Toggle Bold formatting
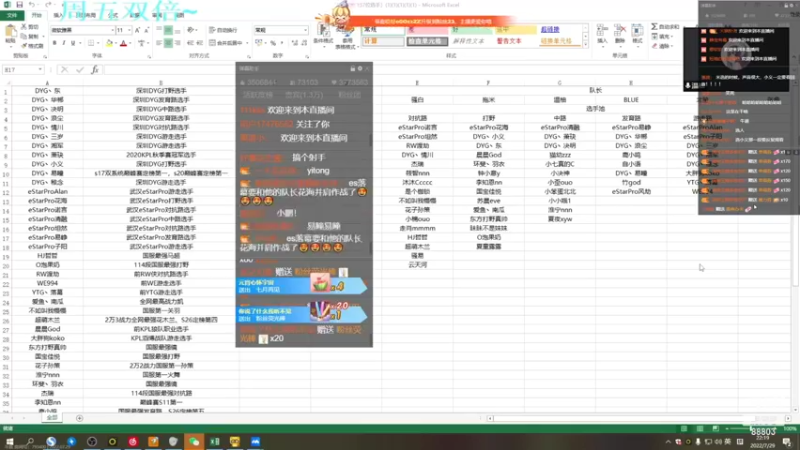 (x=54, y=43)
